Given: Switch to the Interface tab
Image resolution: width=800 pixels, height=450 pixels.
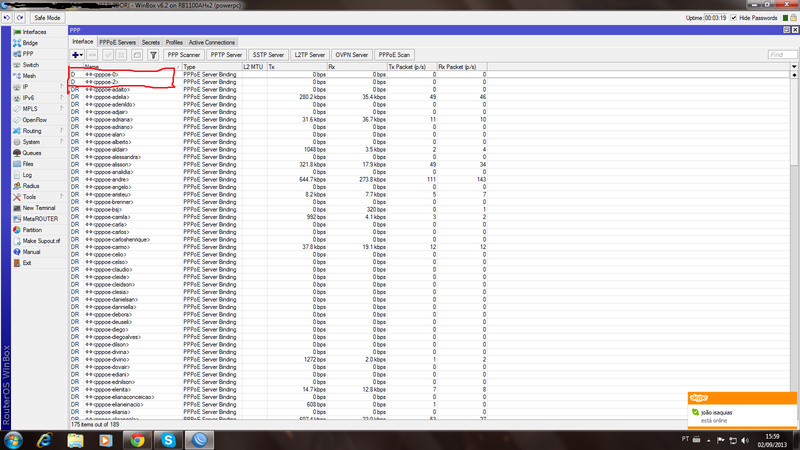Looking at the screenshot, I should [x=83, y=42].
